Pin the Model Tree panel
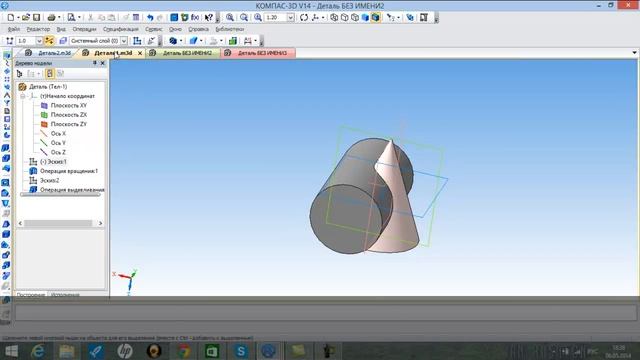 click(x=95, y=63)
